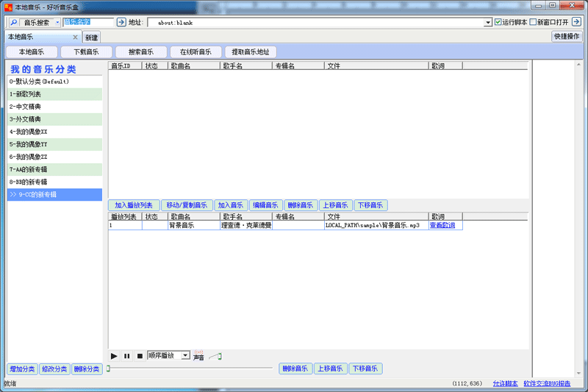The height and width of the screenshot is (392, 588).
Task: Select category 7-AA的新专辑
Action: pos(54,170)
